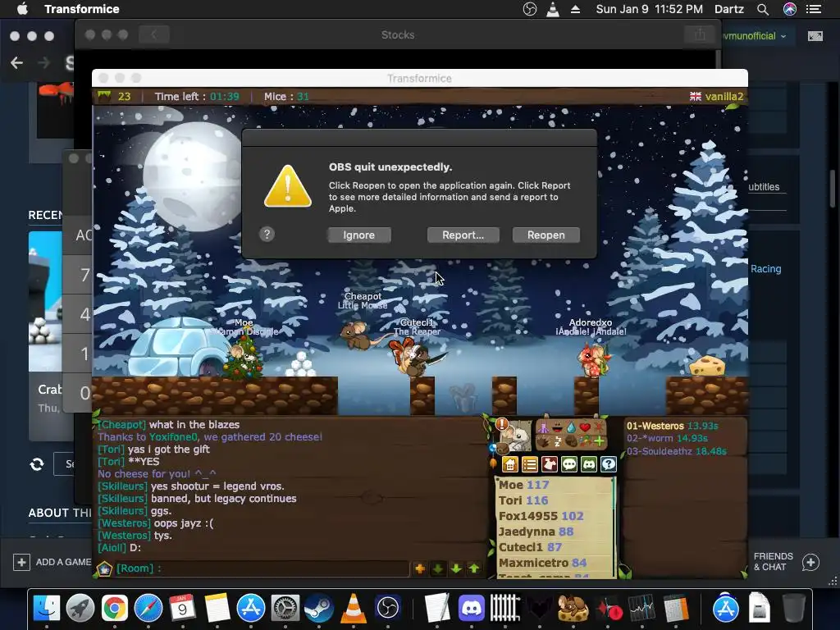The width and height of the screenshot is (840, 630).
Task: Open FRIENDS & CHAT in Steam window
Action: pos(786,561)
